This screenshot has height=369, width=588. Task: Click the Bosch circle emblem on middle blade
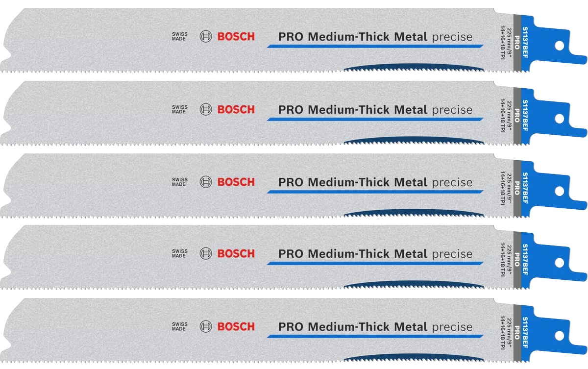tap(206, 182)
